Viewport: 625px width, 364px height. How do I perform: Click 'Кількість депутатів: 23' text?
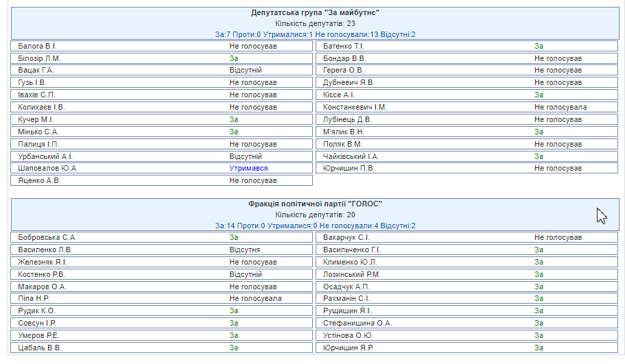pyautogui.click(x=315, y=23)
